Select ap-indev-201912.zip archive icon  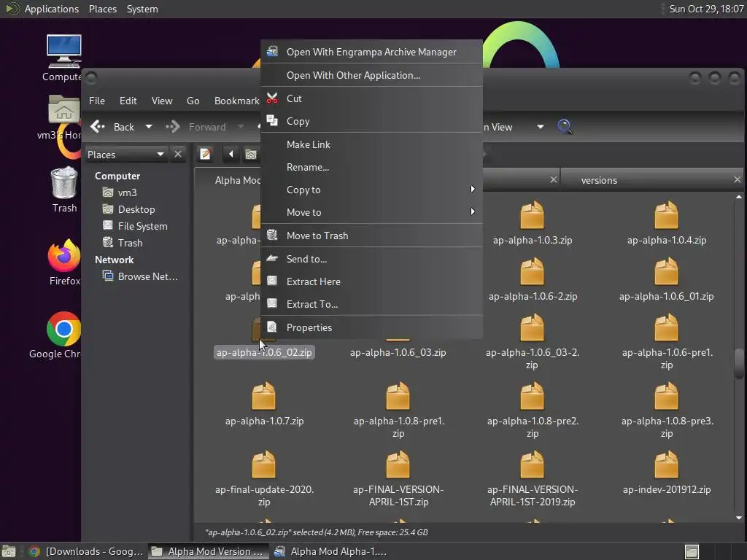tap(667, 464)
